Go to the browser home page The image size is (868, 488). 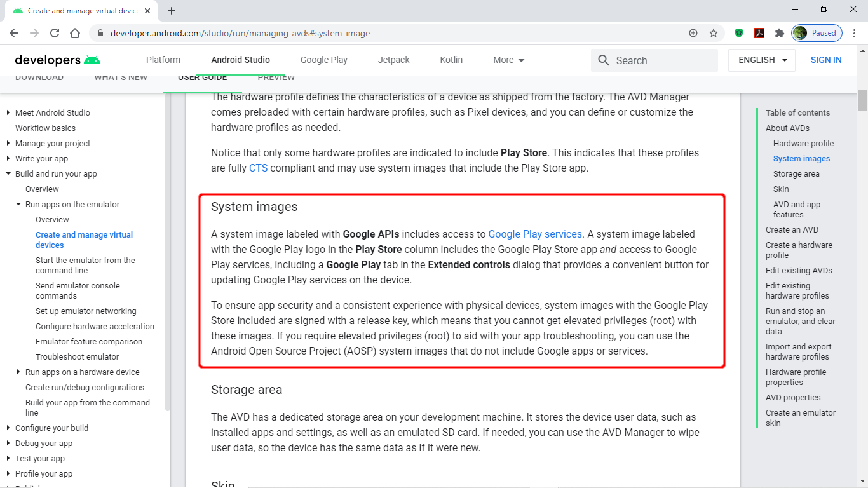(75, 32)
